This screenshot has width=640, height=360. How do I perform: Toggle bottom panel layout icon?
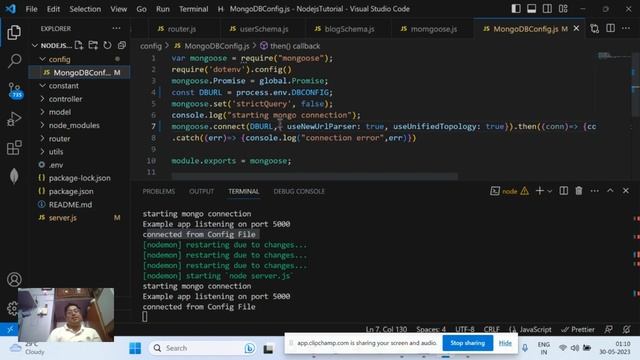click(531, 9)
